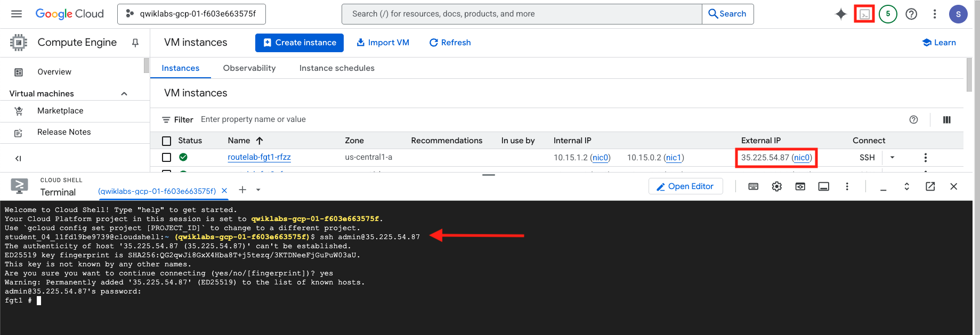The height and width of the screenshot is (335, 980).
Task: Click the Cloud Shell session layout icon
Action: click(x=824, y=186)
